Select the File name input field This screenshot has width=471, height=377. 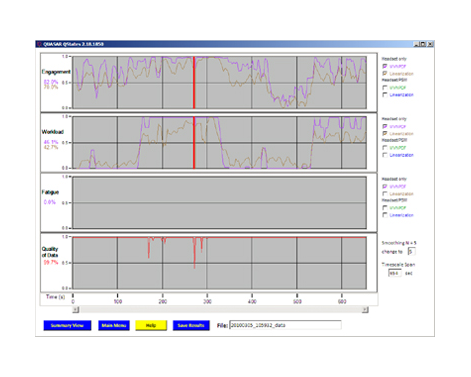point(285,325)
